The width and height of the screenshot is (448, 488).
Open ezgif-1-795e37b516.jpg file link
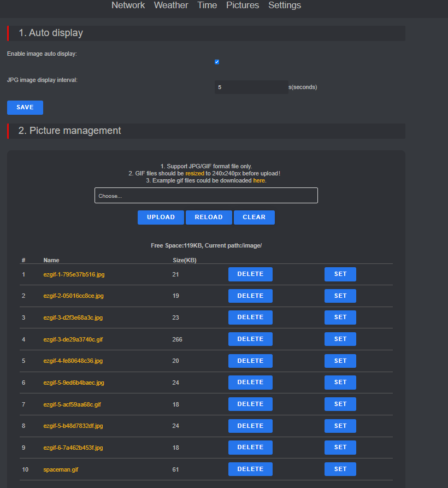click(x=74, y=274)
